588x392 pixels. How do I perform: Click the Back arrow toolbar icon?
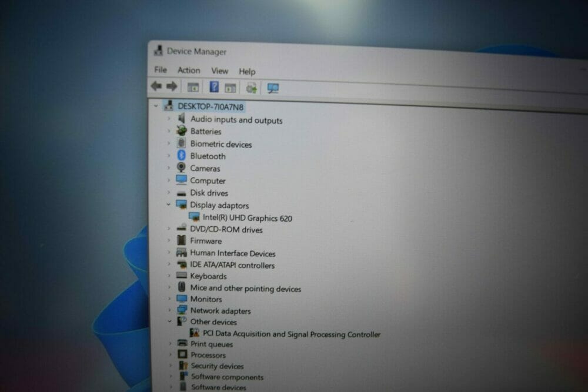click(x=156, y=86)
